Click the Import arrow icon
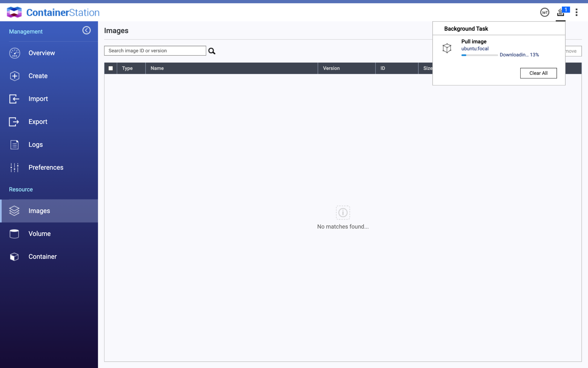The height and width of the screenshot is (368, 588). (14, 99)
